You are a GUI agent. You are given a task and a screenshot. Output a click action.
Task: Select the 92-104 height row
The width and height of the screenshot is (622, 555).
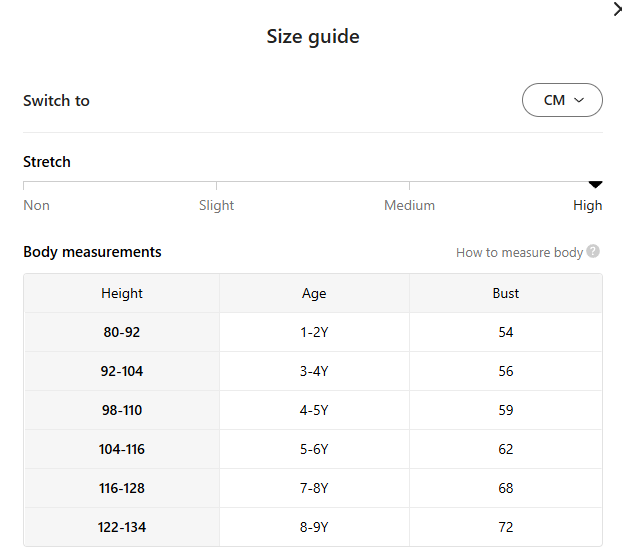[x=122, y=371]
